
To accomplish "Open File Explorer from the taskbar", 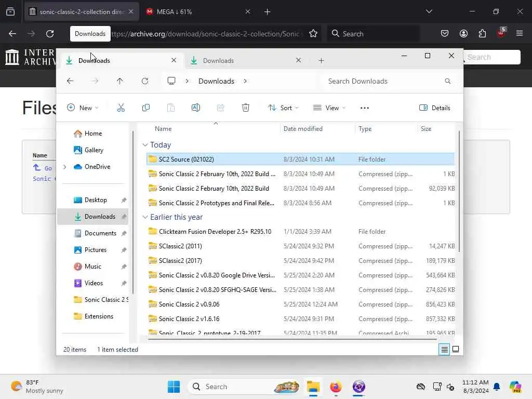I will tap(313, 387).
